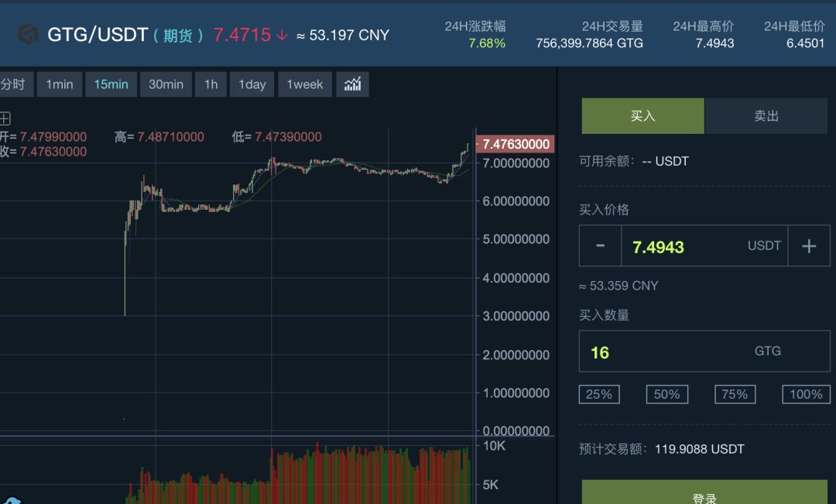Image resolution: width=836 pixels, height=504 pixels.
Task: Switch to the 卖出 sell tab
Action: click(766, 115)
